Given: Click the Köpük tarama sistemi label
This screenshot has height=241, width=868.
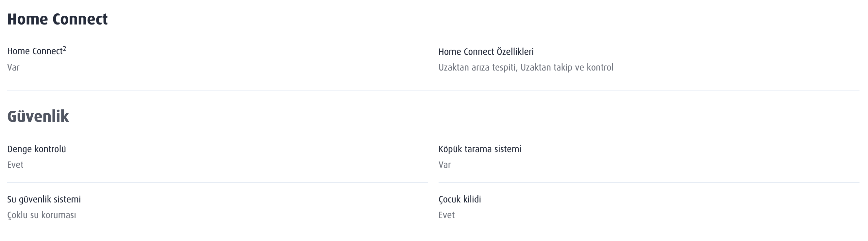Looking at the screenshot, I should tap(479, 149).
